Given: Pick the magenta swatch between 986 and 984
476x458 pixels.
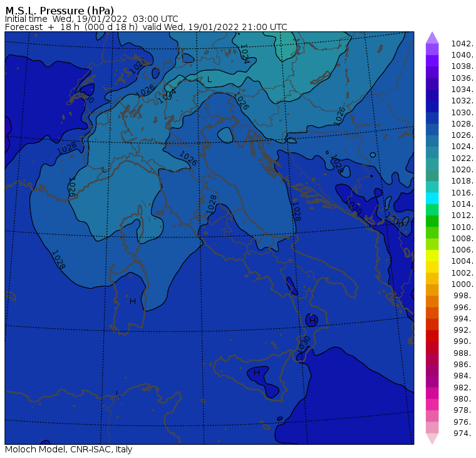Looking at the screenshot, I should [x=432, y=370].
